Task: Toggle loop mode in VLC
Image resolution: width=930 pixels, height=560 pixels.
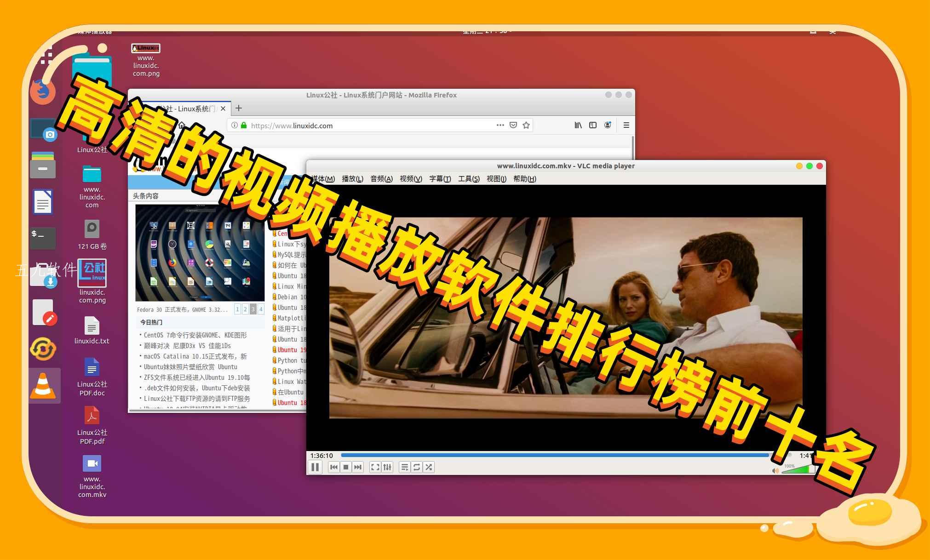Action: [417, 467]
